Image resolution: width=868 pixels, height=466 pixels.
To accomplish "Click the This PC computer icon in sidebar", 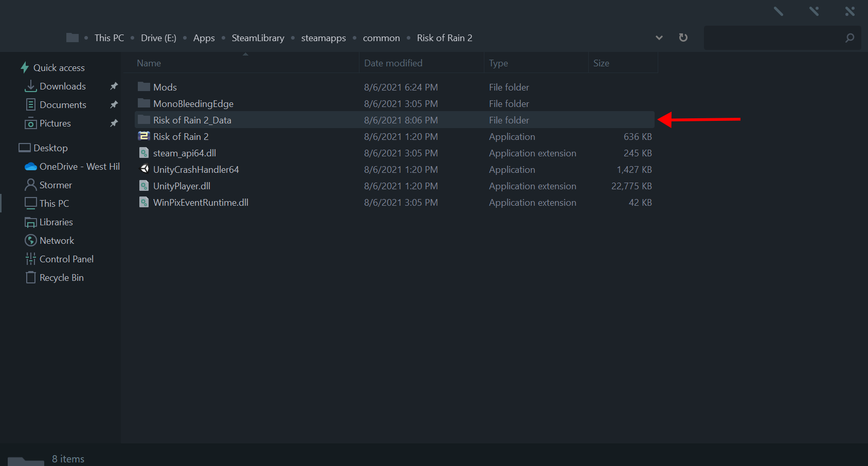I will click(x=31, y=203).
